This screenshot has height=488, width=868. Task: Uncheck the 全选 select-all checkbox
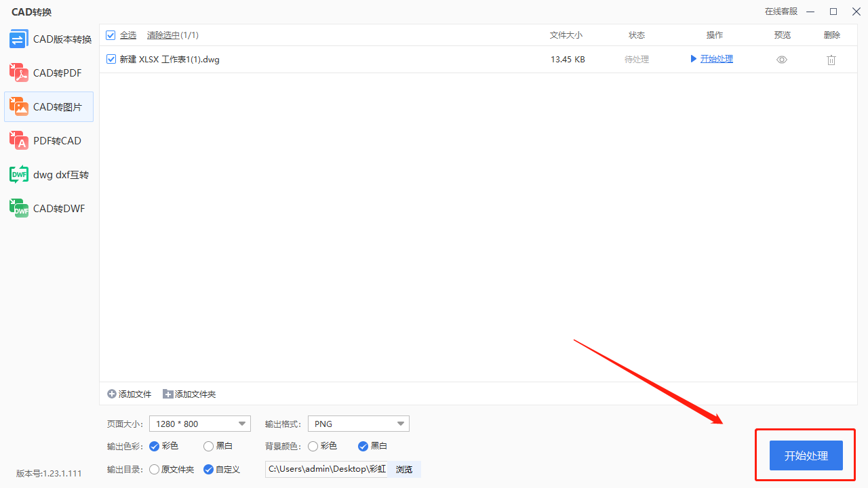click(110, 35)
